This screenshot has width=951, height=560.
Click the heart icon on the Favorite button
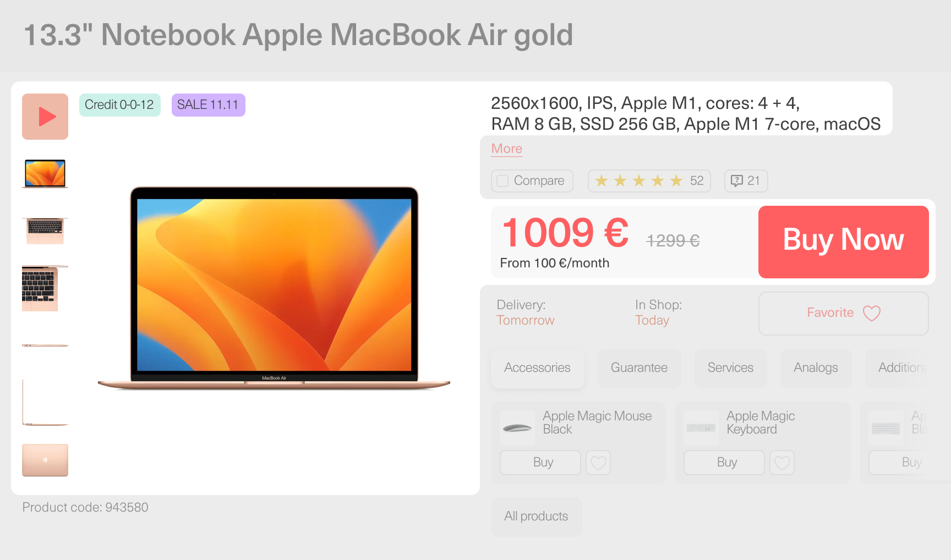(x=872, y=313)
